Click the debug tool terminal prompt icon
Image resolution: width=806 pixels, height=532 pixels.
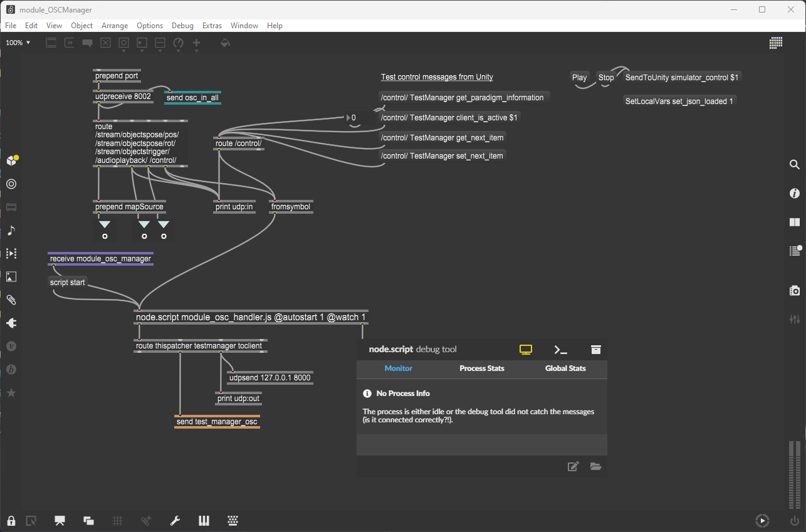click(x=560, y=350)
